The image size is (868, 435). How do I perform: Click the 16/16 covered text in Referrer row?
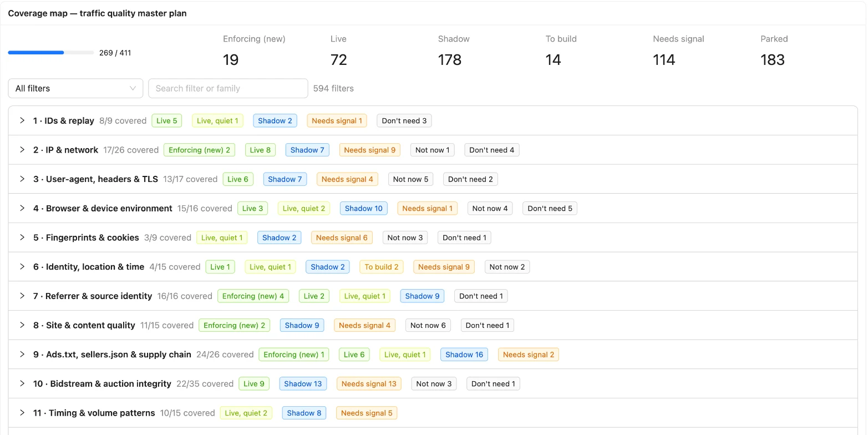[185, 296]
